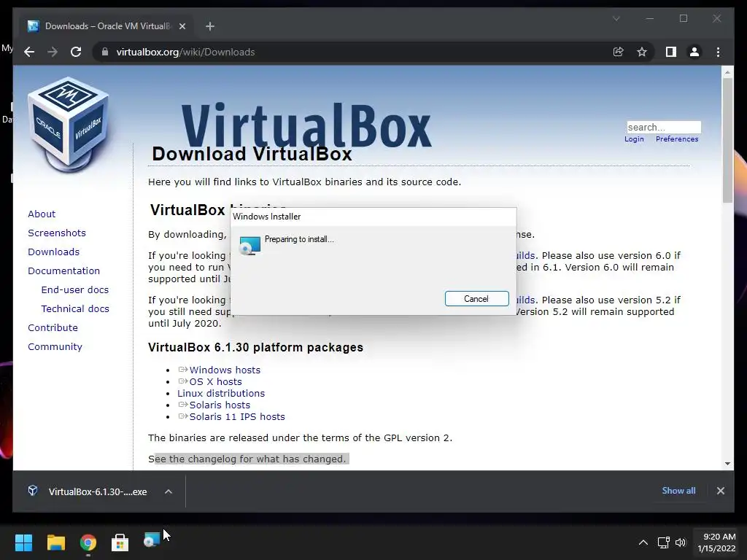Reload the VirtualBox downloads page
This screenshot has width=747, height=560.
[76, 52]
